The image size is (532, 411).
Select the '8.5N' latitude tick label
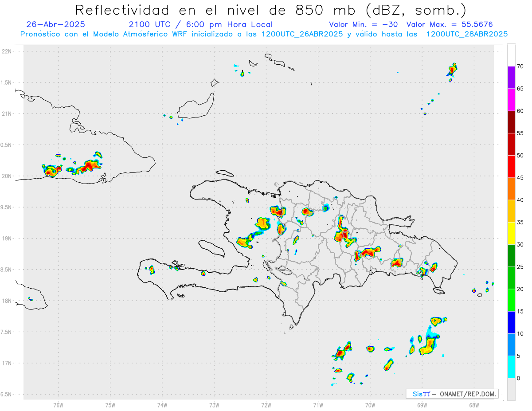[x=6, y=270]
